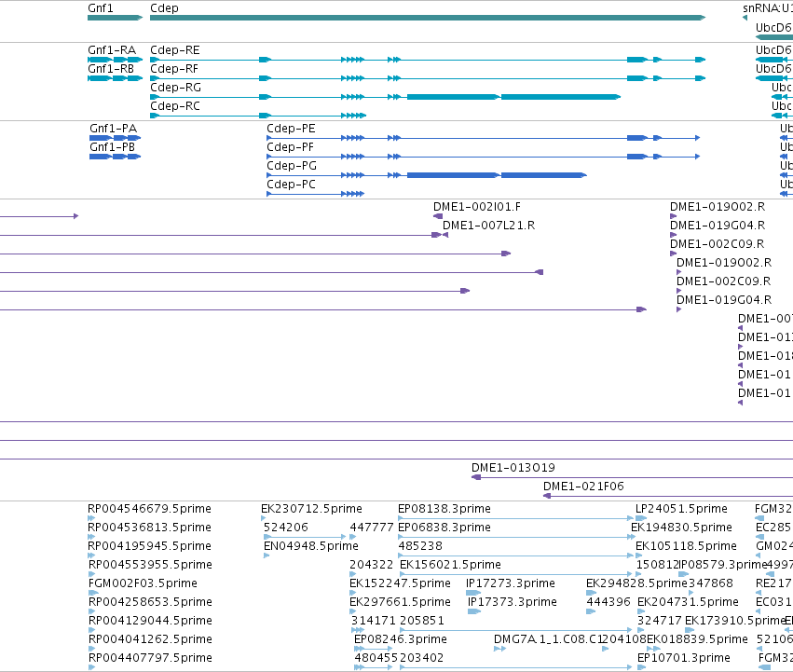Viewport: 793px width, 672px height.
Task: Open EST RP004195945.5prime
Action: point(149,546)
